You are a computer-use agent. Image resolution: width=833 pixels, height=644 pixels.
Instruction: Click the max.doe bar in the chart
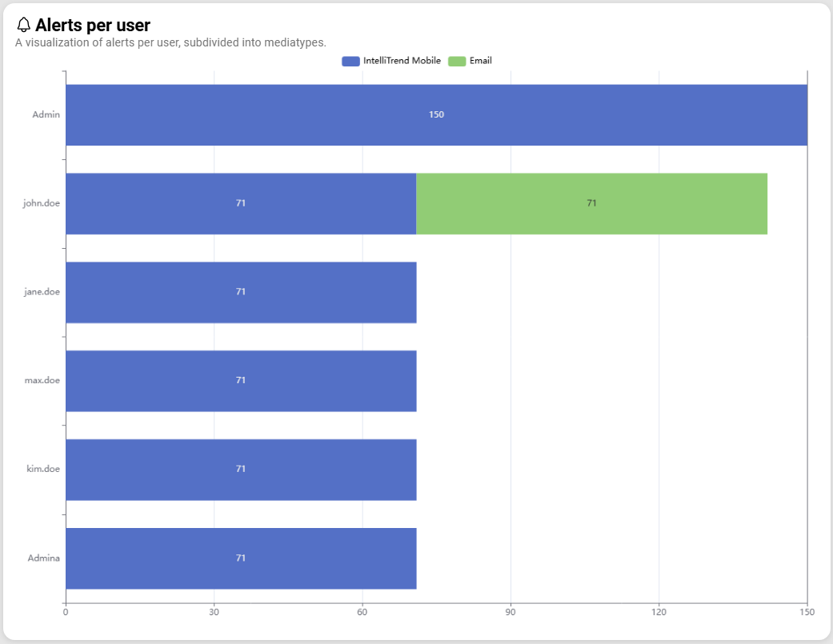pos(241,381)
